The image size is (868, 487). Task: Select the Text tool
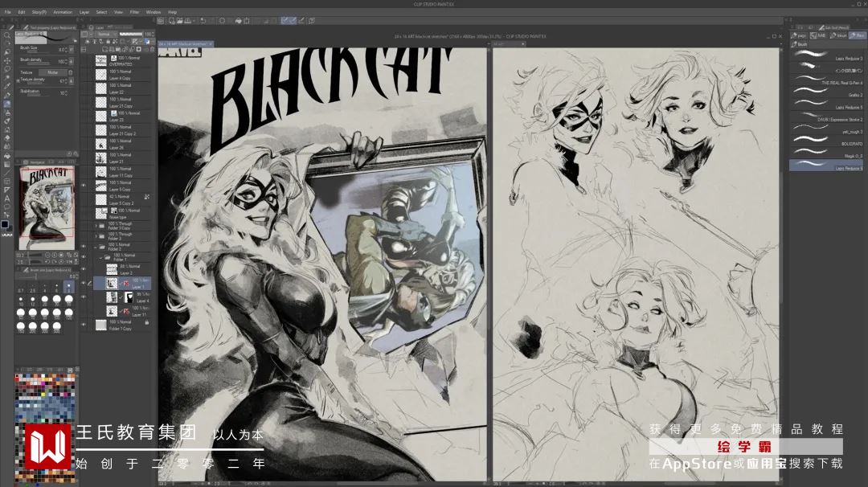[x=7, y=198]
